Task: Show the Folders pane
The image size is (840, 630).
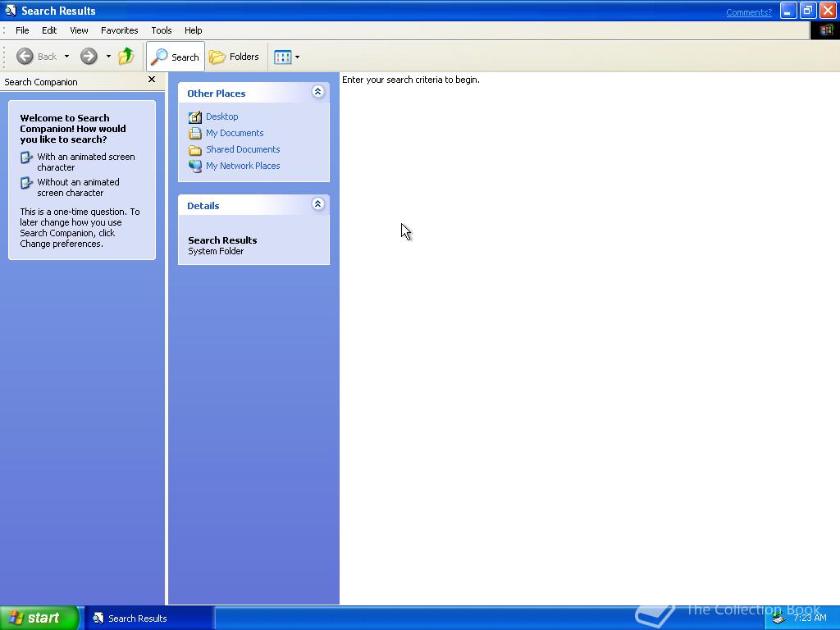Action: (234, 57)
